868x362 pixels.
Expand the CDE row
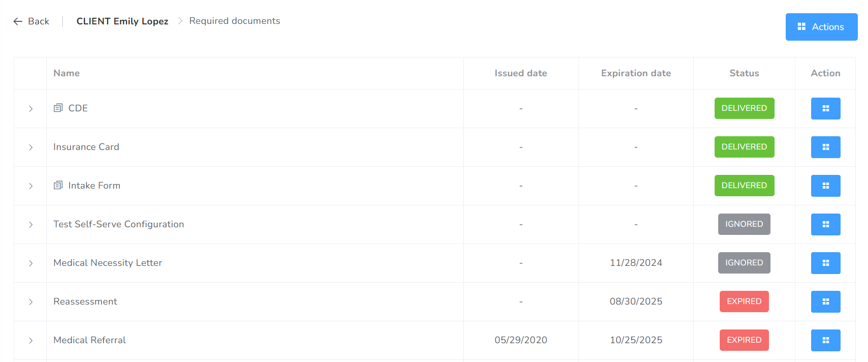30,109
